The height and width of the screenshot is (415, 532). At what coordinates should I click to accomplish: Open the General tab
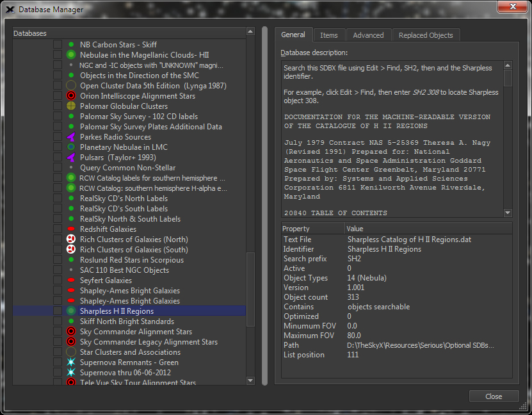[293, 35]
